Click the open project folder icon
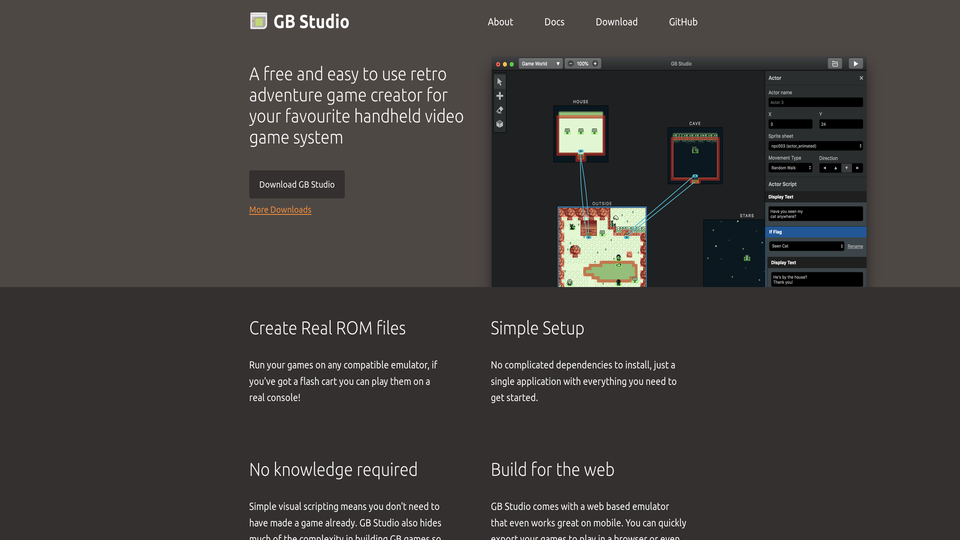 [834, 64]
